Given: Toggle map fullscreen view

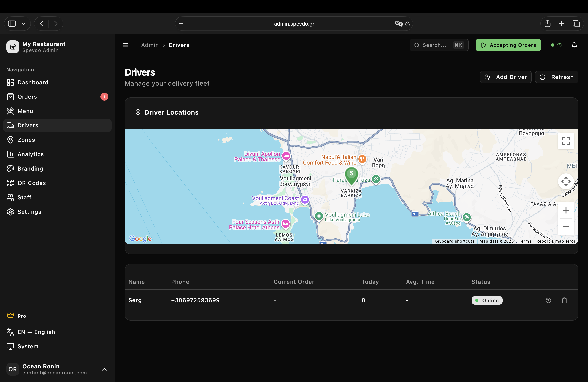Looking at the screenshot, I should pos(566,141).
